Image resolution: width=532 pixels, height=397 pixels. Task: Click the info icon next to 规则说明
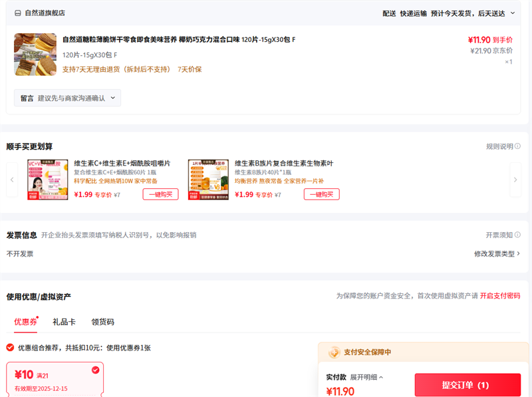(517, 146)
